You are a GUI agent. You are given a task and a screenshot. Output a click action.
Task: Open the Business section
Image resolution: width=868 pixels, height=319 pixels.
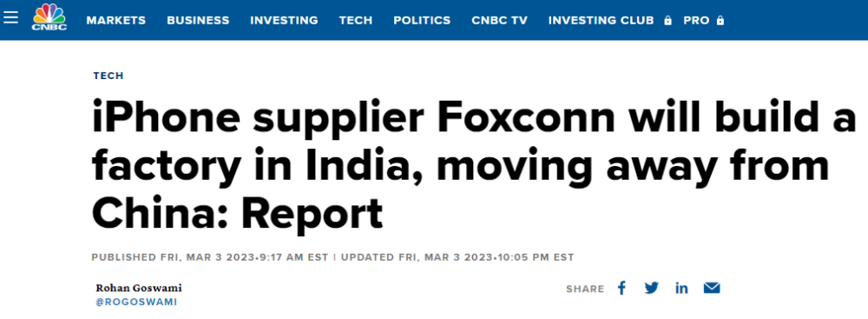[x=198, y=21]
